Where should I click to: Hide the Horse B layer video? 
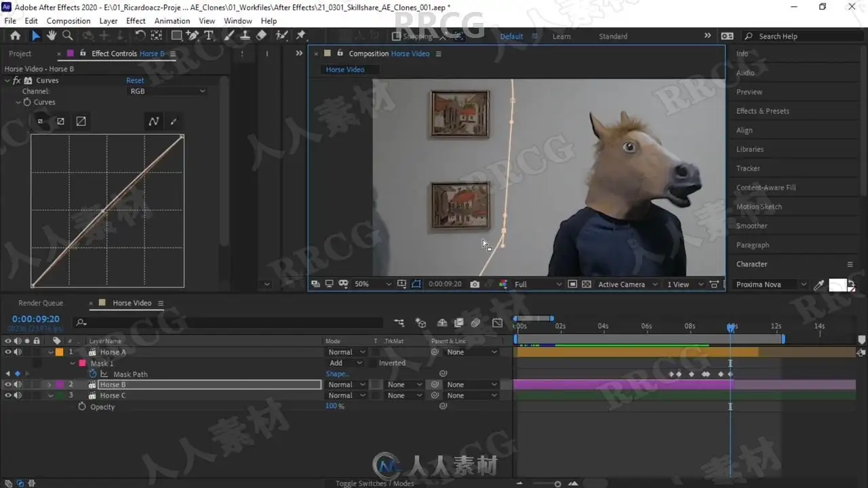click(x=8, y=384)
